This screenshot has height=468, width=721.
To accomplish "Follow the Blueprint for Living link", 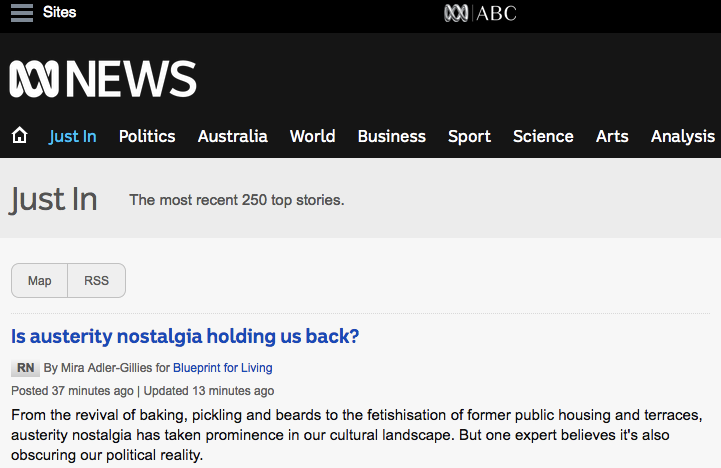I will coord(222,368).
